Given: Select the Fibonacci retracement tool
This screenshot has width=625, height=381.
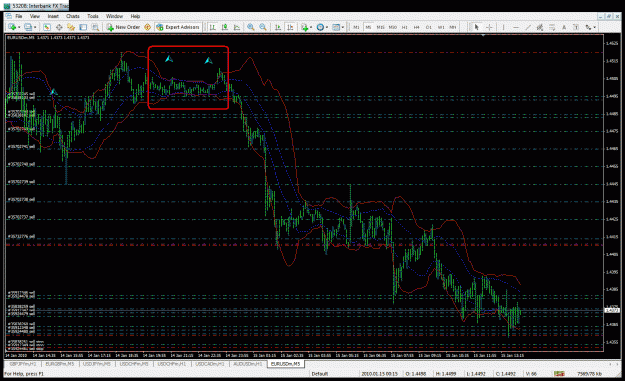Looking at the screenshot, I should pos(552,27).
